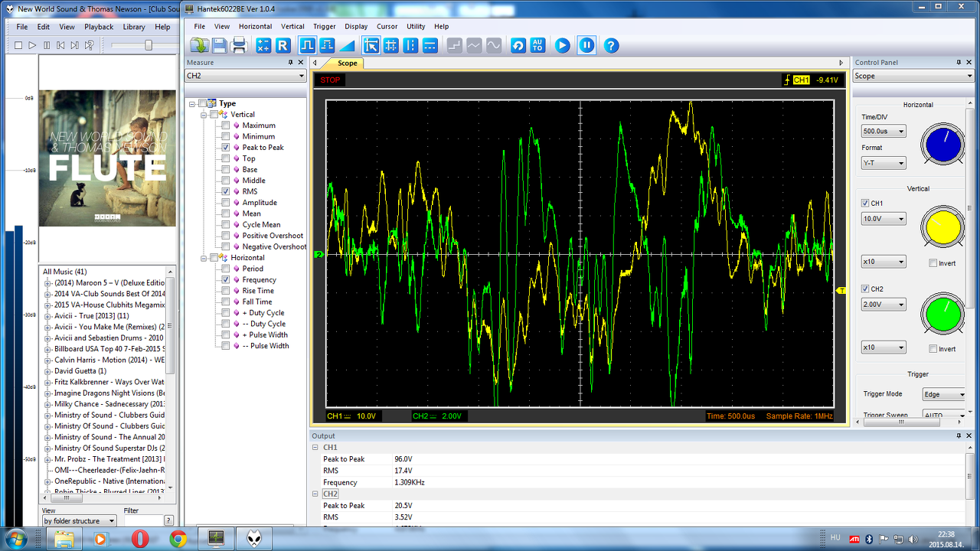Viewport: 980px width, 551px height.
Task: Click the printer icon in the toolbar
Action: click(x=239, y=45)
